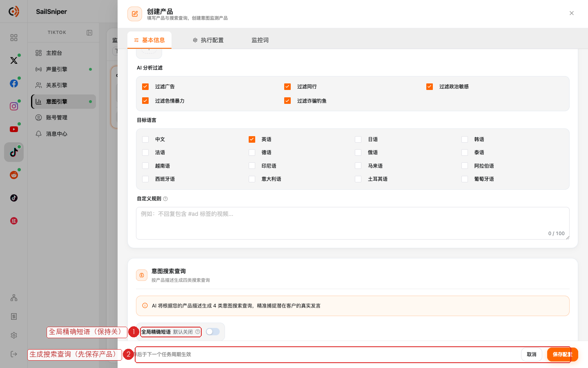This screenshot has width=588, height=368.
Task: Uncheck the 过滤广告 filter
Action: pyautogui.click(x=145, y=87)
